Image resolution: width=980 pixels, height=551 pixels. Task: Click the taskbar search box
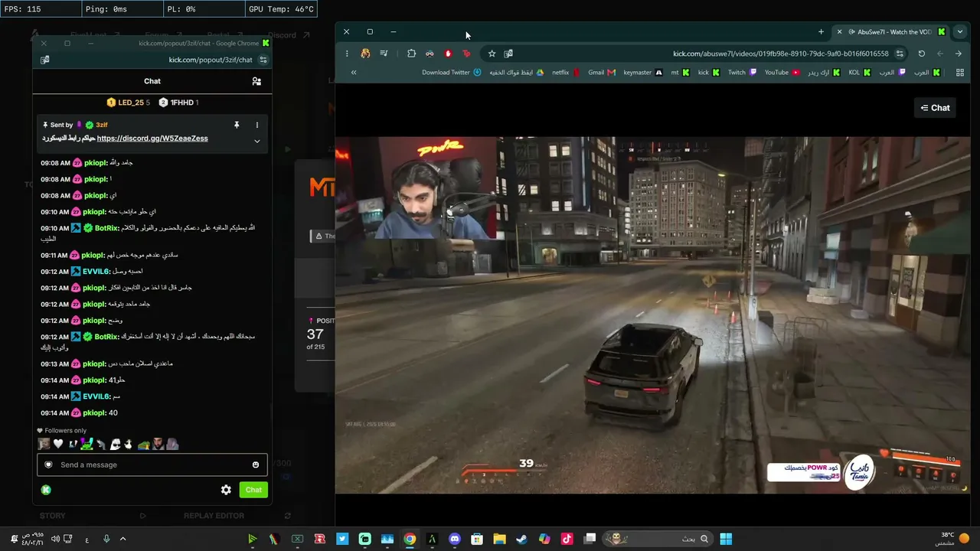656,539
